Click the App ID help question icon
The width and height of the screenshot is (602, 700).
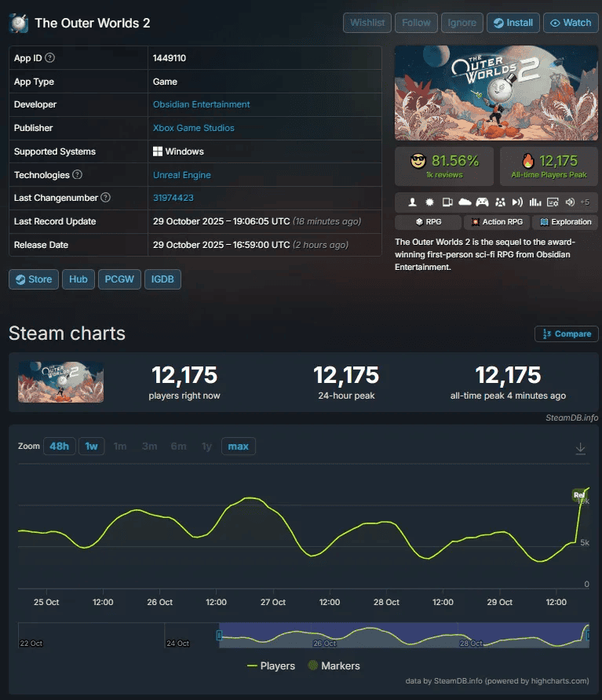coord(50,58)
